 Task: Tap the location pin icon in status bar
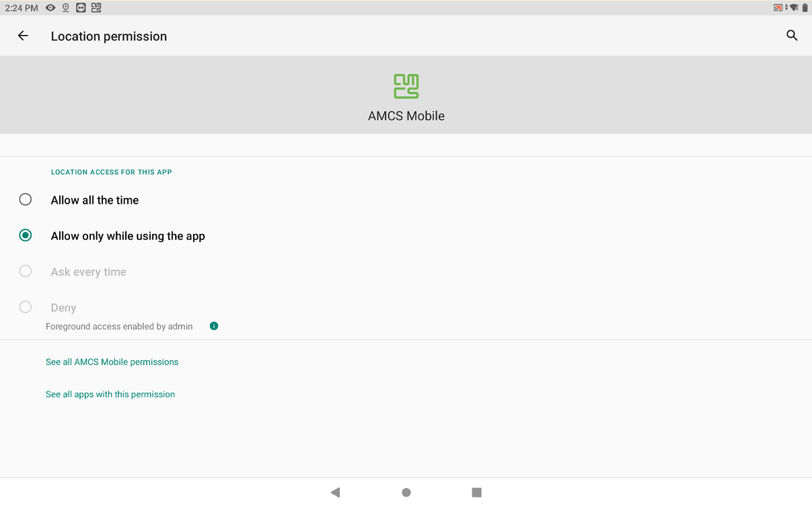point(65,7)
